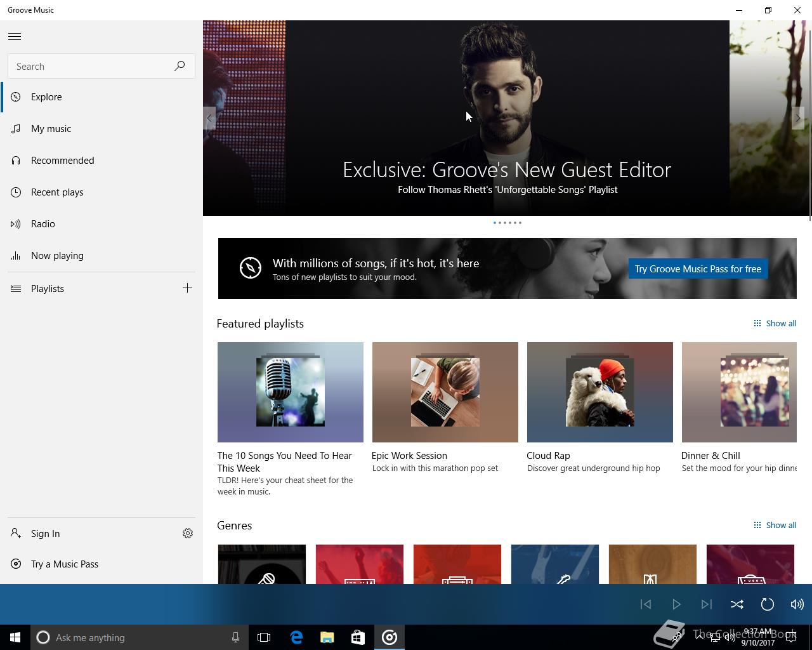This screenshot has height=650, width=812.
Task: Click the search magnifier icon
Action: 180,66
